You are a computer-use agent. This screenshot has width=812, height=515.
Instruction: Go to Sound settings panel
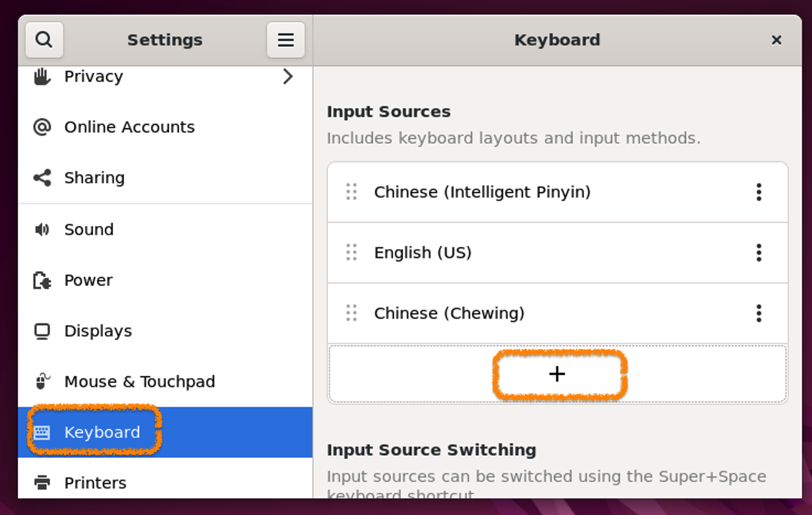(x=89, y=229)
